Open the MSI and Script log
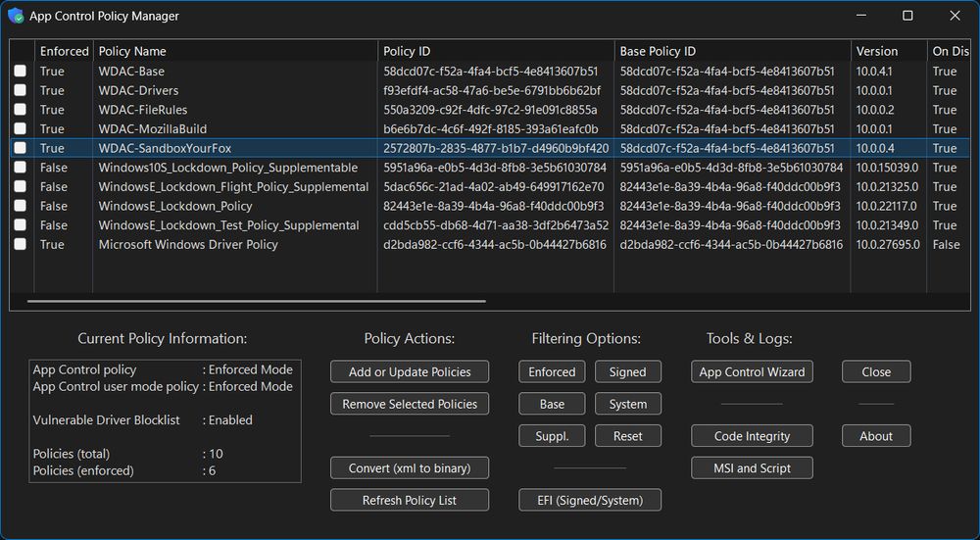This screenshot has height=540, width=980. [752, 468]
